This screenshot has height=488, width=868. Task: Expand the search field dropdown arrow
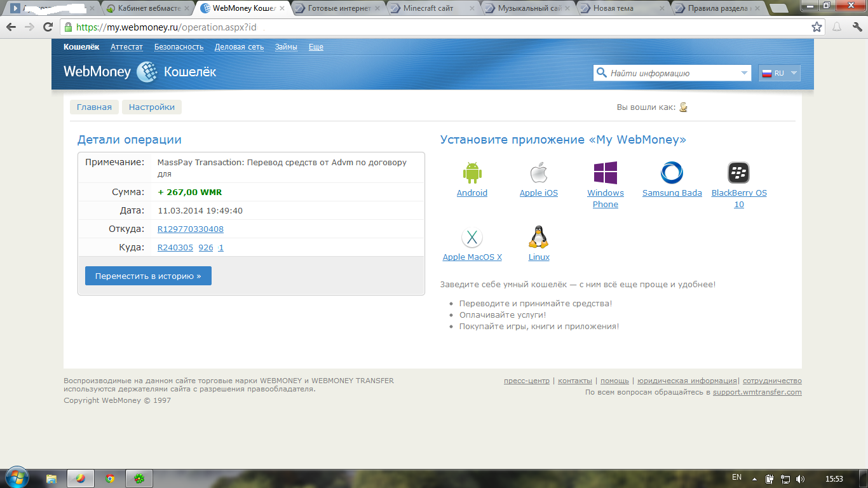coord(745,73)
